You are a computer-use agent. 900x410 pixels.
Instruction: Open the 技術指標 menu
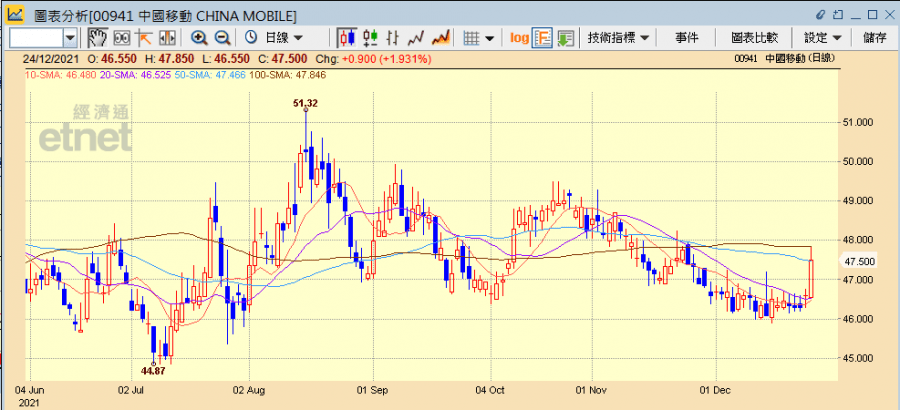(x=618, y=38)
